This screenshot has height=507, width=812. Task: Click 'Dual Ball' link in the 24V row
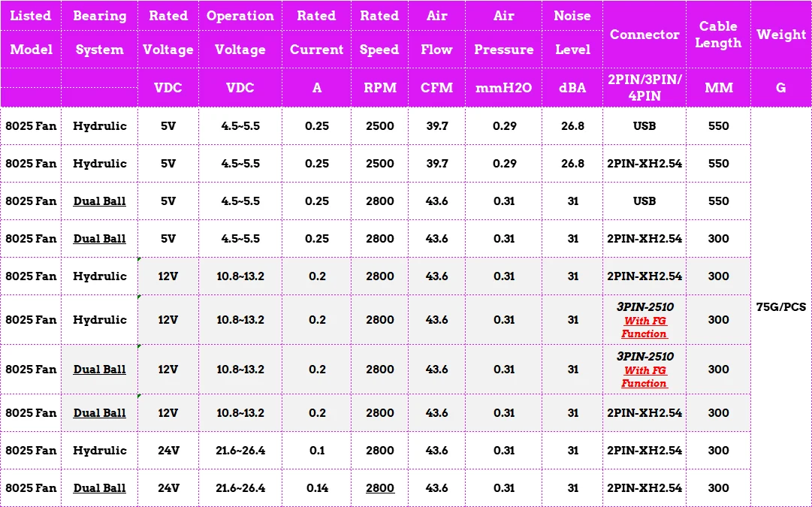tap(99, 488)
